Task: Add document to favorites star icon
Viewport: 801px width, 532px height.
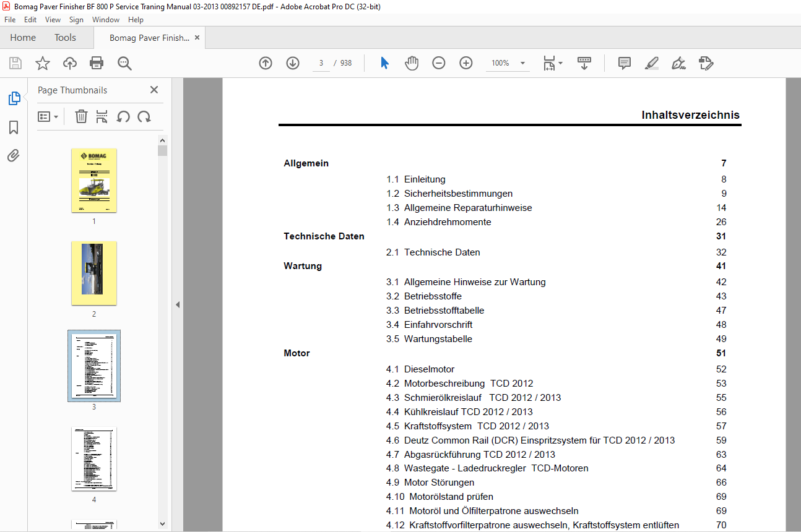Action: 43,63
